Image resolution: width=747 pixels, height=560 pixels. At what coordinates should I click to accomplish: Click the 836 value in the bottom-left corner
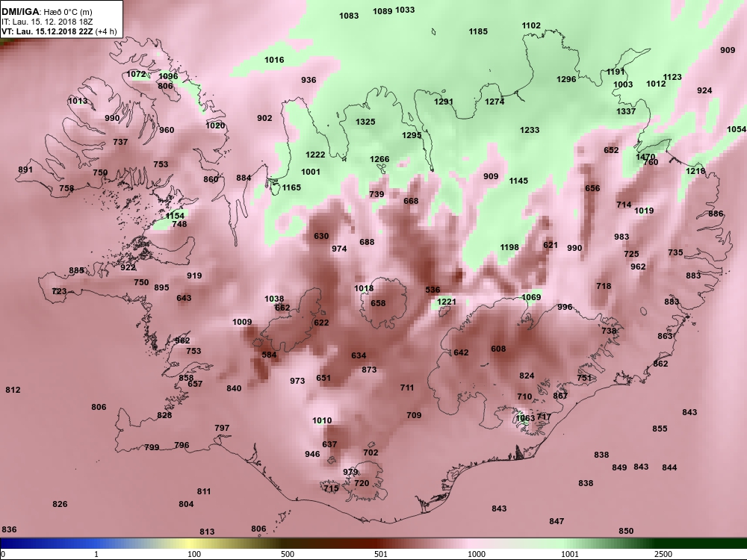[9, 529]
